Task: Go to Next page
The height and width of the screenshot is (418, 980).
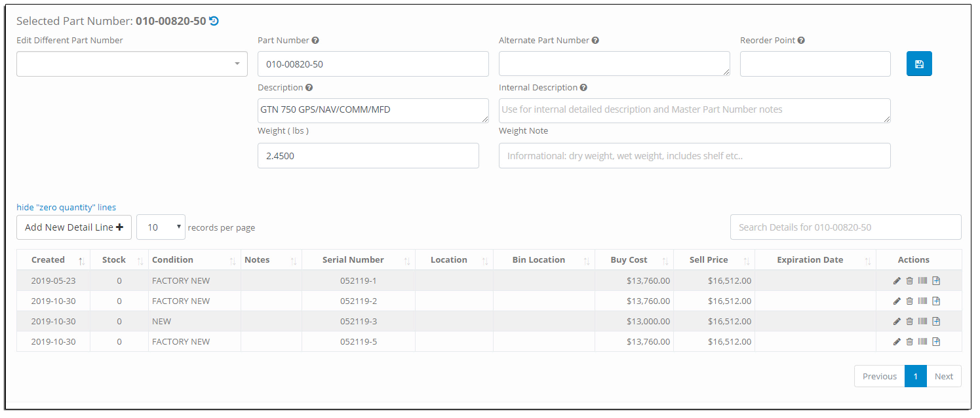Action: (x=944, y=376)
